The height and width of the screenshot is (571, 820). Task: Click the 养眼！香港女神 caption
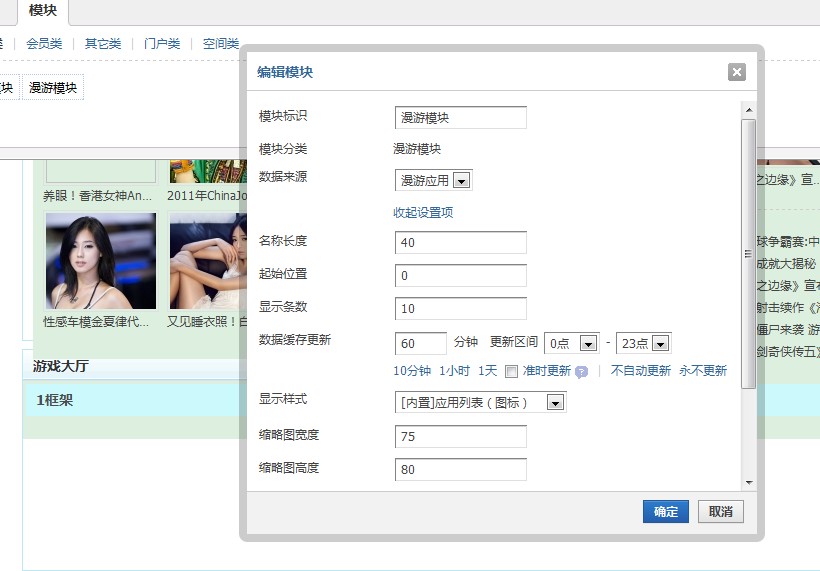97,196
